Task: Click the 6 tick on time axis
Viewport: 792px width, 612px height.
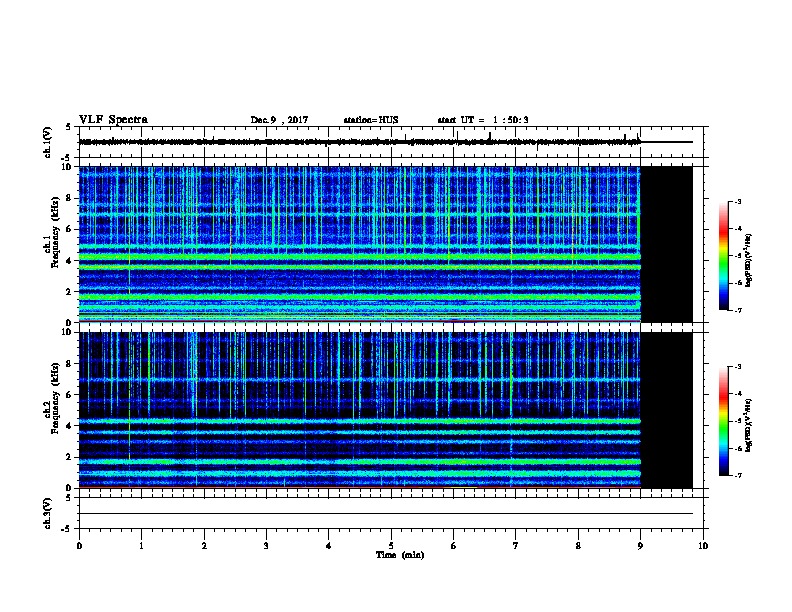Action: pyautogui.click(x=454, y=546)
